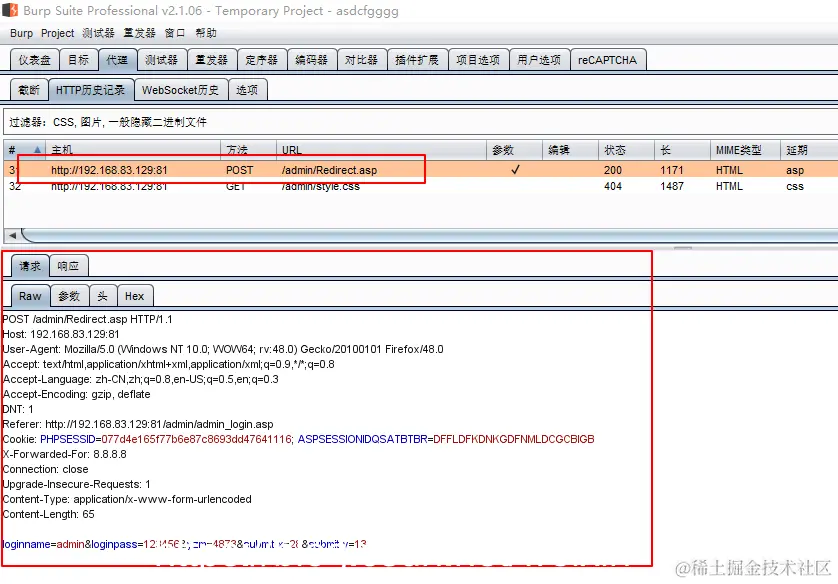Open the 头 headers view tab

(x=103, y=295)
